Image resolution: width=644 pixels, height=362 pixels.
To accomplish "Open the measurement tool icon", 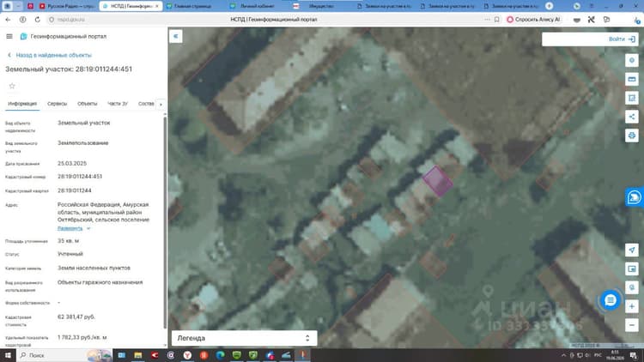I will [x=632, y=79].
